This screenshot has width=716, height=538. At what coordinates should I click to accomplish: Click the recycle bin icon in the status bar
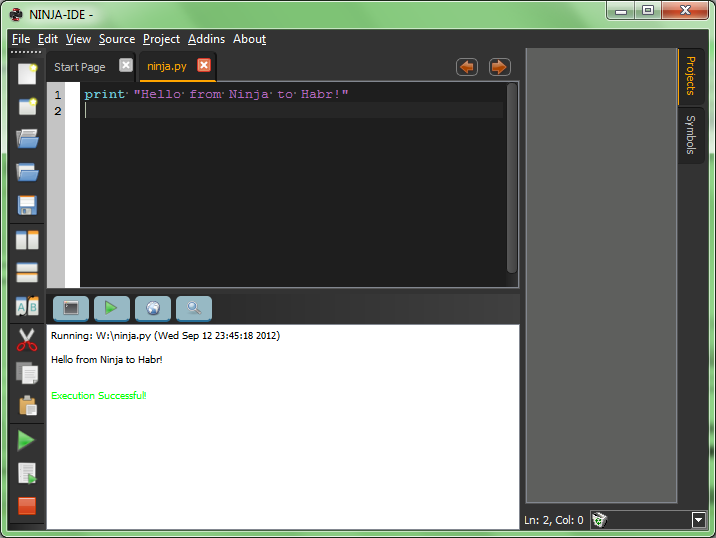599,520
